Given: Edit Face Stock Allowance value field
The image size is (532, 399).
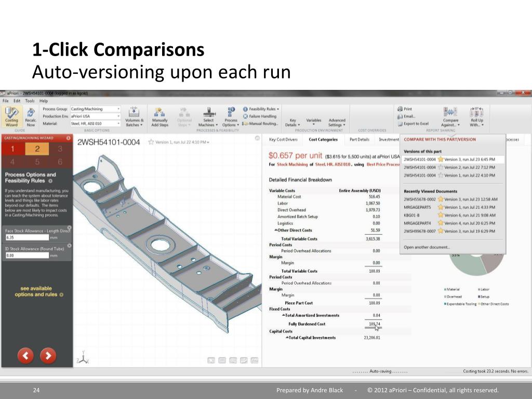Looking at the screenshot, I should (x=27, y=237).
